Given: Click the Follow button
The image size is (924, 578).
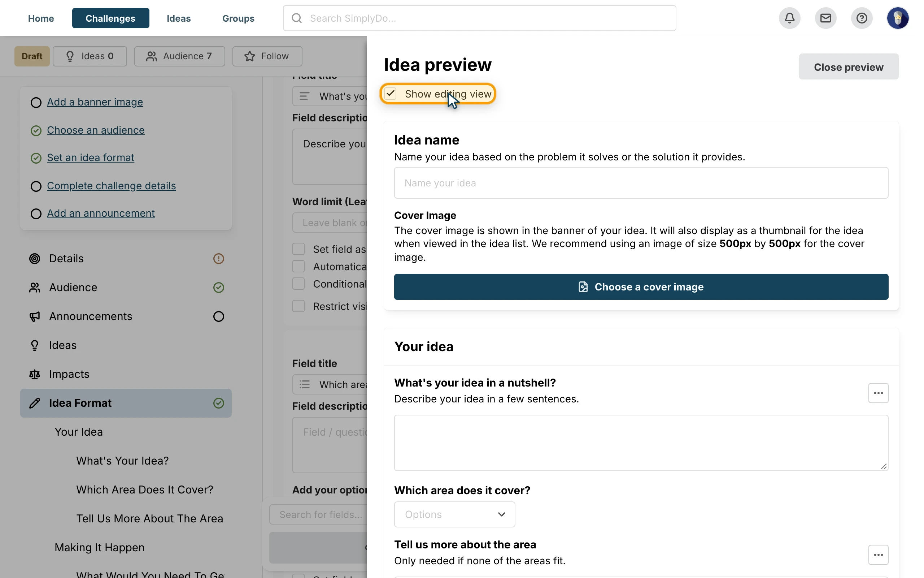Looking at the screenshot, I should tap(267, 56).
